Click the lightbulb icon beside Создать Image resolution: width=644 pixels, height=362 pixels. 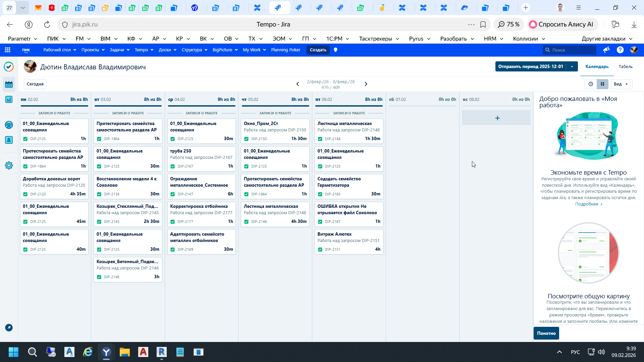[x=335, y=50]
